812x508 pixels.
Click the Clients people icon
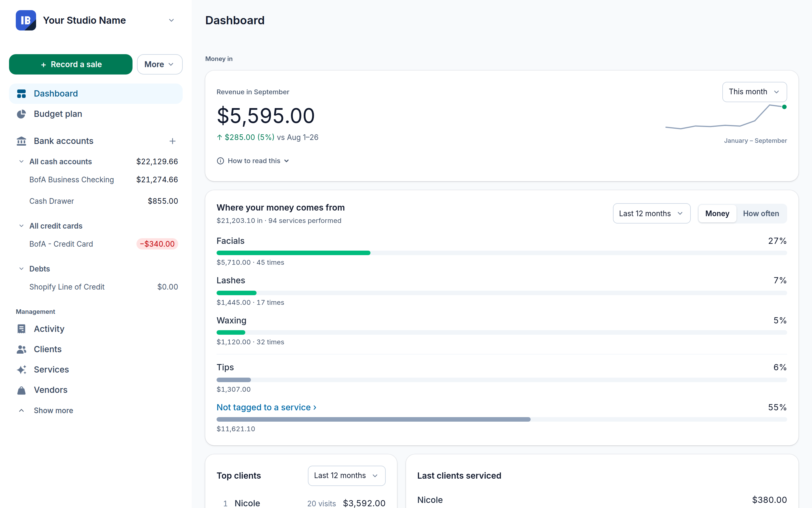21,349
